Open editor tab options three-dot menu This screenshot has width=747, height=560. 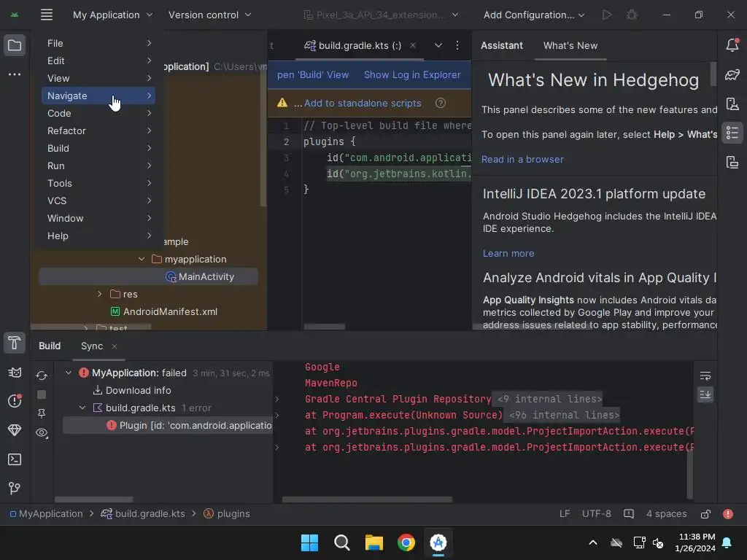pyautogui.click(x=457, y=45)
